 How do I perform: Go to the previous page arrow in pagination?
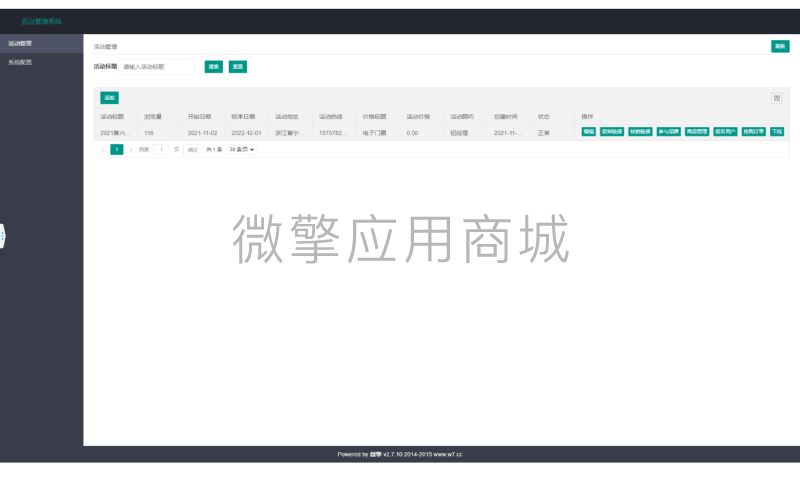click(103, 149)
